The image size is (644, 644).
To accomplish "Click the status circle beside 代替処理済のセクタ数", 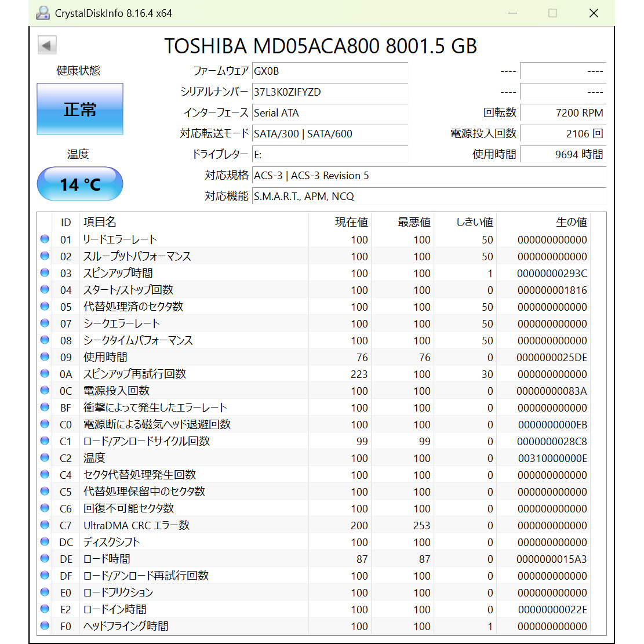I will 45,307.
